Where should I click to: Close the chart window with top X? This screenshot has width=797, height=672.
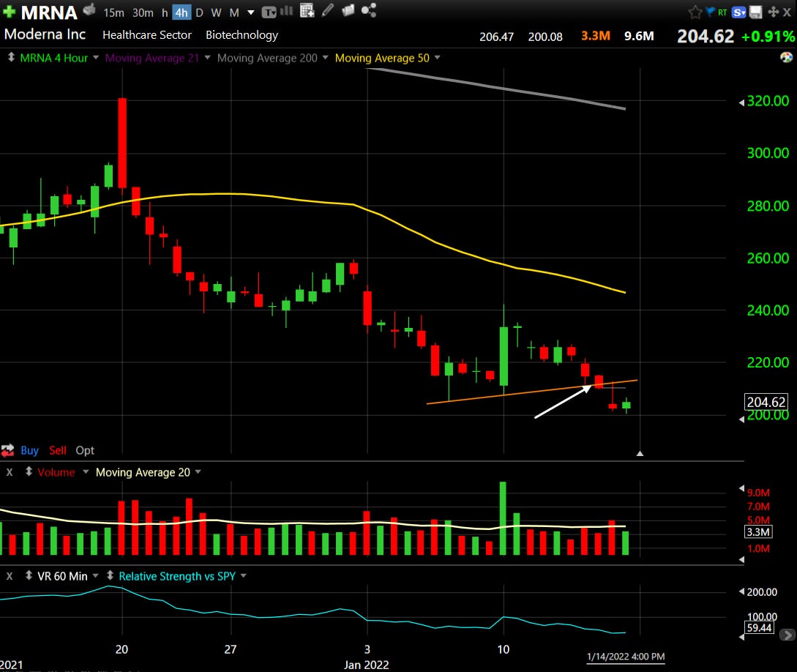click(787, 12)
